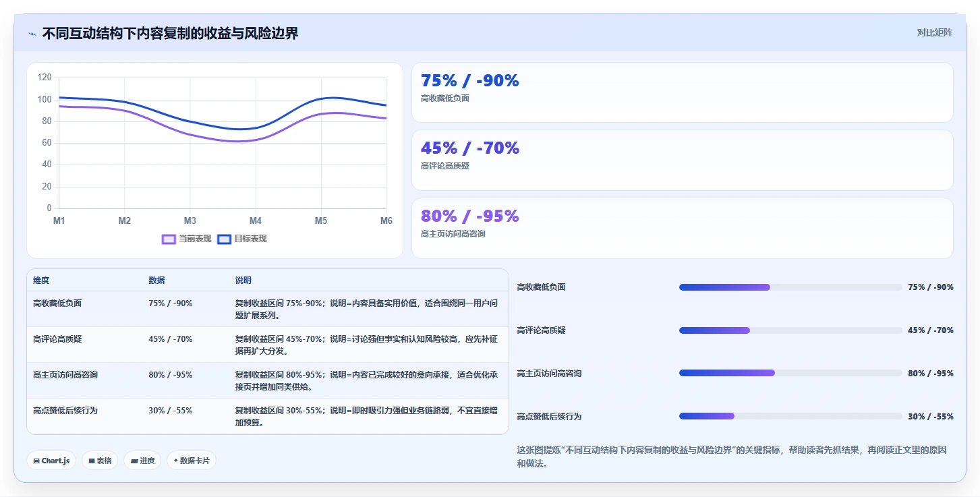Screen dimensions: 980x497
Task: Toggle the 目标表现 legend swatch
Action: (x=225, y=239)
